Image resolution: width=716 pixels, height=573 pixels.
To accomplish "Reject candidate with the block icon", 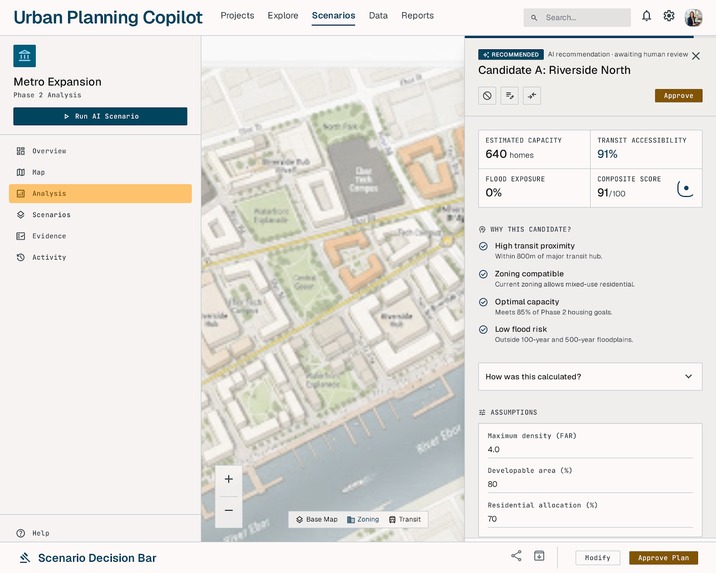I will [x=487, y=95].
